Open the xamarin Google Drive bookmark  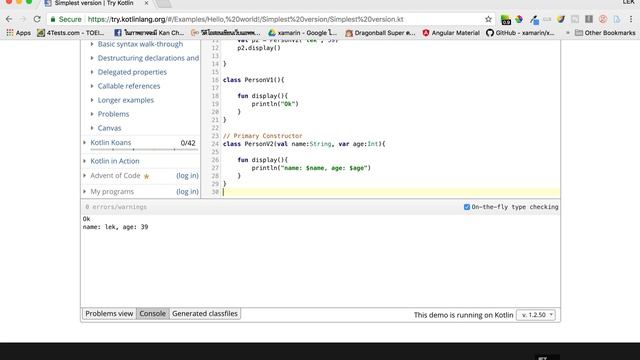302,33
